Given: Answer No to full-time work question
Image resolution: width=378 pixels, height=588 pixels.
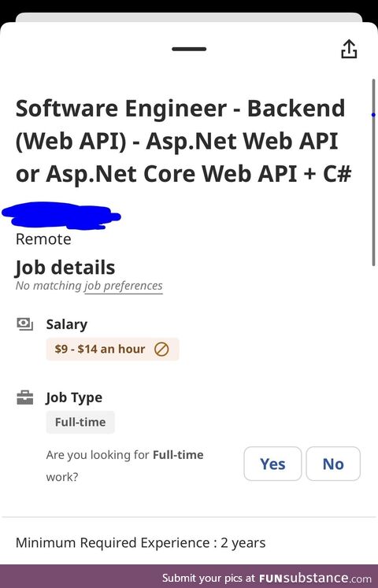Looking at the screenshot, I should point(333,464).
